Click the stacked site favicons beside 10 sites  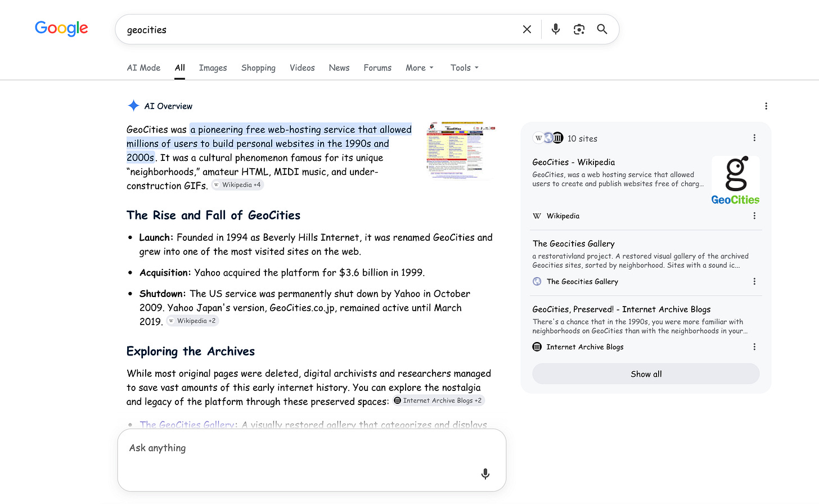pyautogui.click(x=548, y=138)
